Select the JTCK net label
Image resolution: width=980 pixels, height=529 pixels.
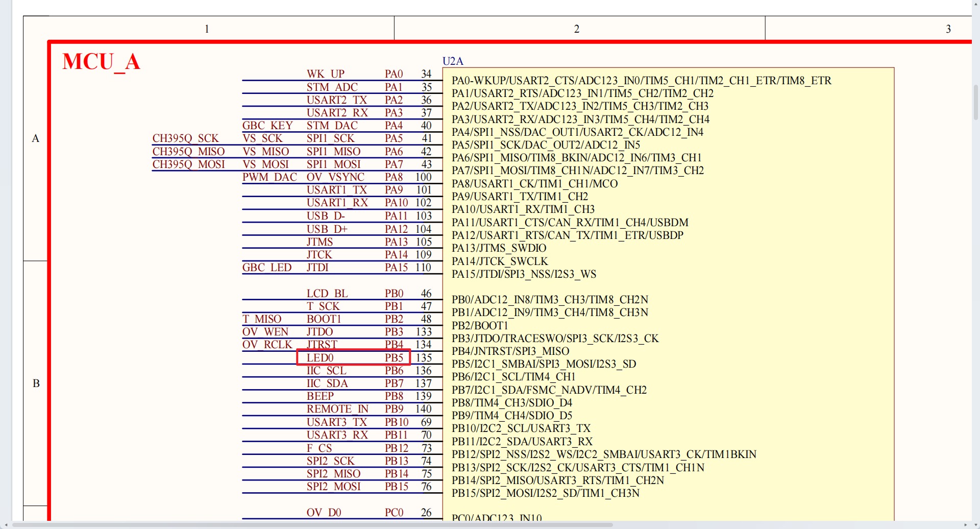320,255
